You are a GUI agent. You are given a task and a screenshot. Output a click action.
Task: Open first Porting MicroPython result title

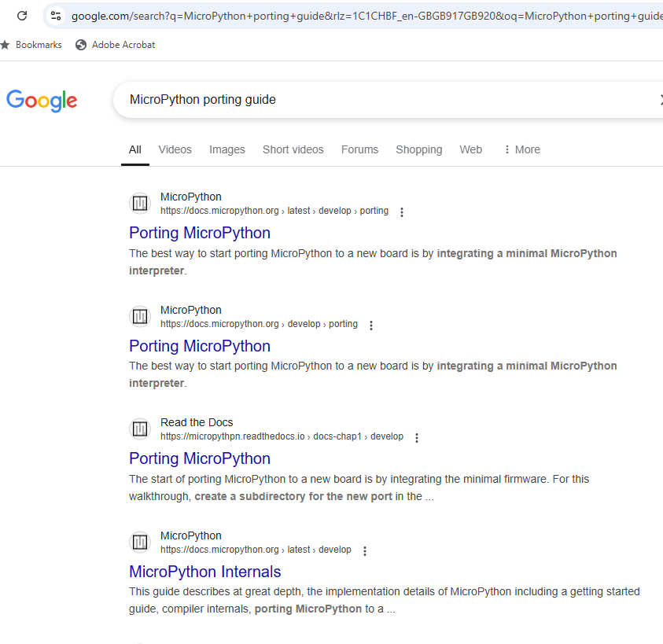coord(200,233)
